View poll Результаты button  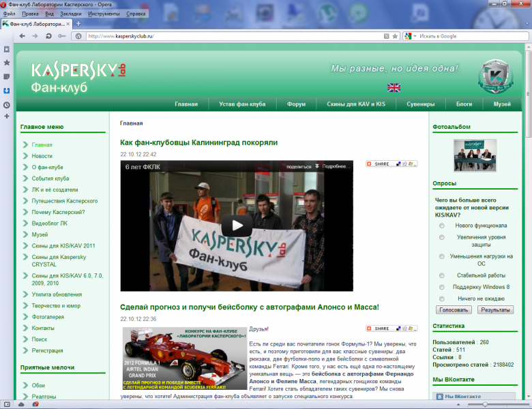(495, 309)
